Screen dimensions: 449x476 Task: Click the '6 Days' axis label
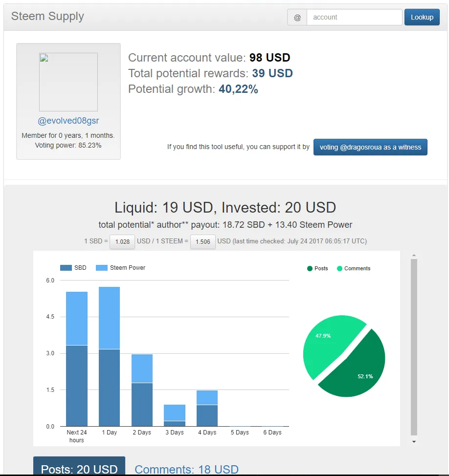click(272, 433)
